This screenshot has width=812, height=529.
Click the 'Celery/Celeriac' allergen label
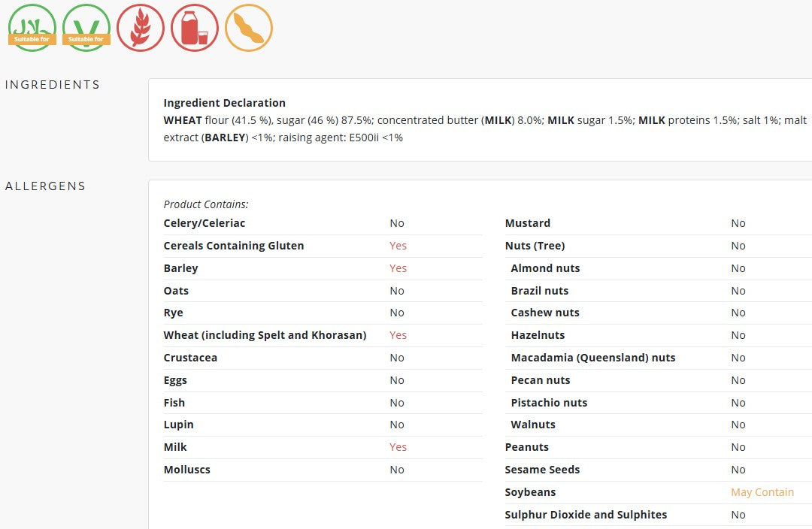[x=205, y=223]
